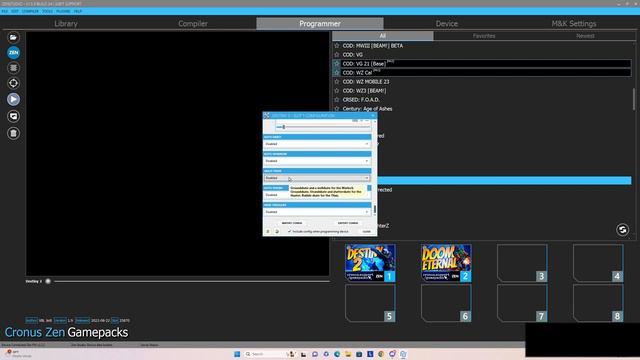Select the COD: WZ MOBILE 23 list row
Image resolution: width=640 pixels, height=360 pixels.
coord(482,82)
